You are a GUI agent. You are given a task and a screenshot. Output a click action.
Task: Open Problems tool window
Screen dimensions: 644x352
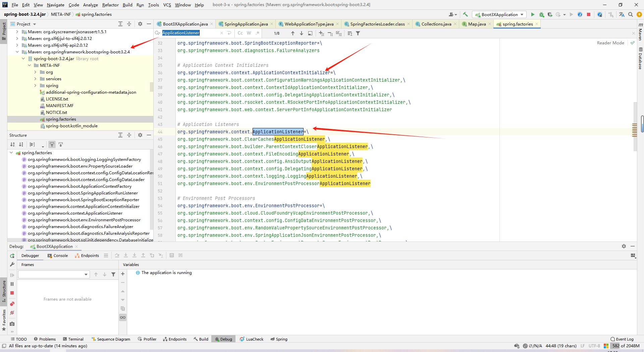pos(45,339)
